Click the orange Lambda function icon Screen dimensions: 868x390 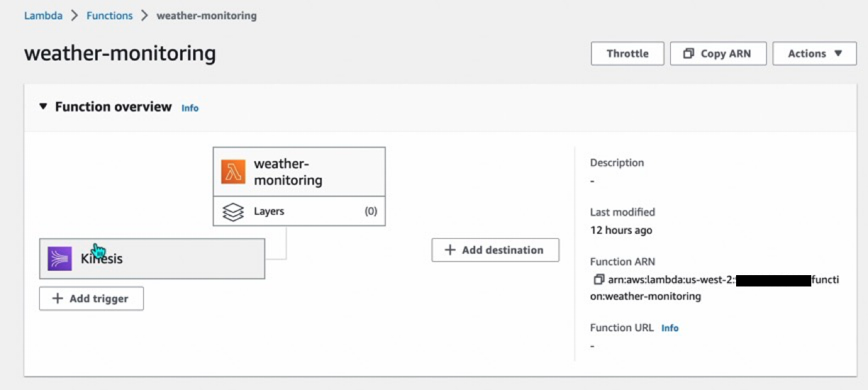pos(233,172)
